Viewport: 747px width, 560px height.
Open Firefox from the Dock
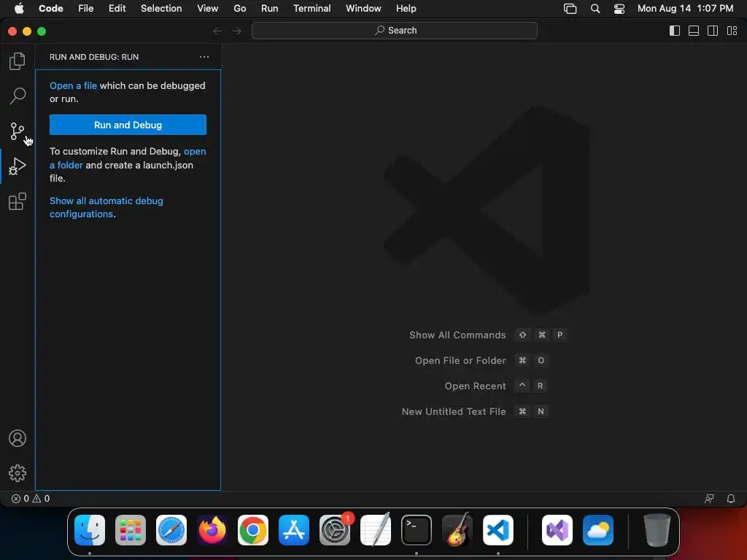point(212,530)
